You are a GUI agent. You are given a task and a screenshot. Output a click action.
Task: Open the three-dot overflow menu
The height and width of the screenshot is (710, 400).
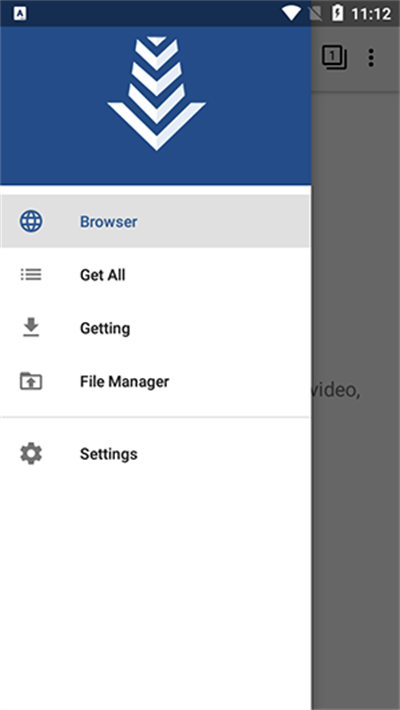pyautogui.click(x=371, y=58)
